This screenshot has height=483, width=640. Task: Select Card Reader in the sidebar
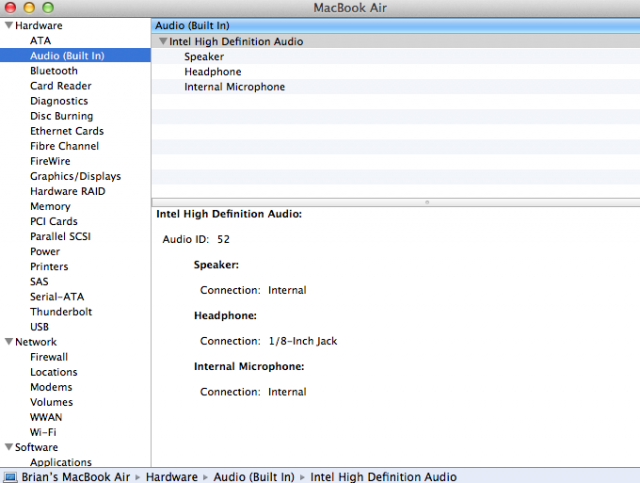click(x=61, y=86)
